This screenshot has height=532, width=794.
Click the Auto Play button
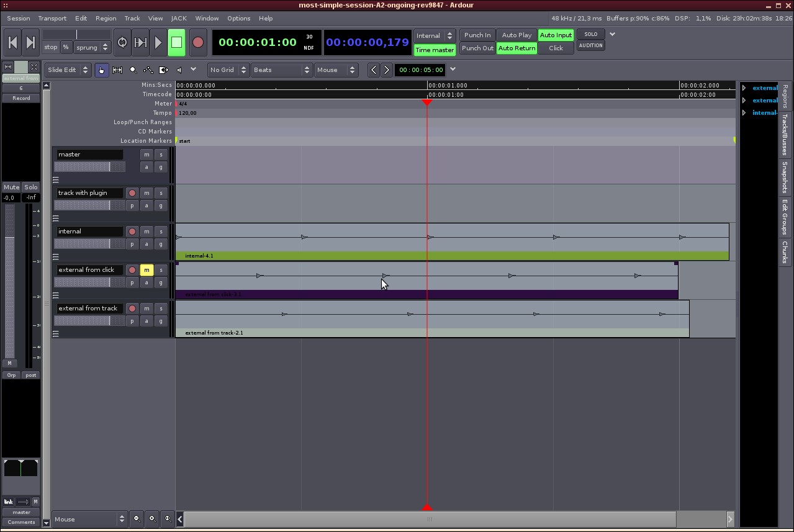[517, 35]
